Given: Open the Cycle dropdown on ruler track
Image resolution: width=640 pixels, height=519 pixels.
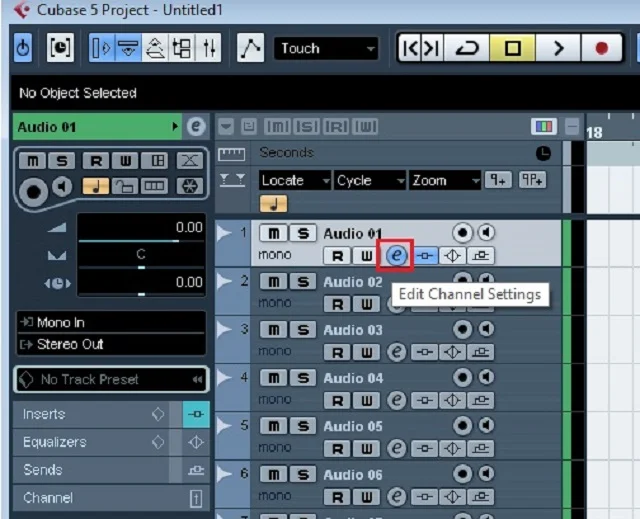Looking at the screenshot, I should [x=369, y=180].
